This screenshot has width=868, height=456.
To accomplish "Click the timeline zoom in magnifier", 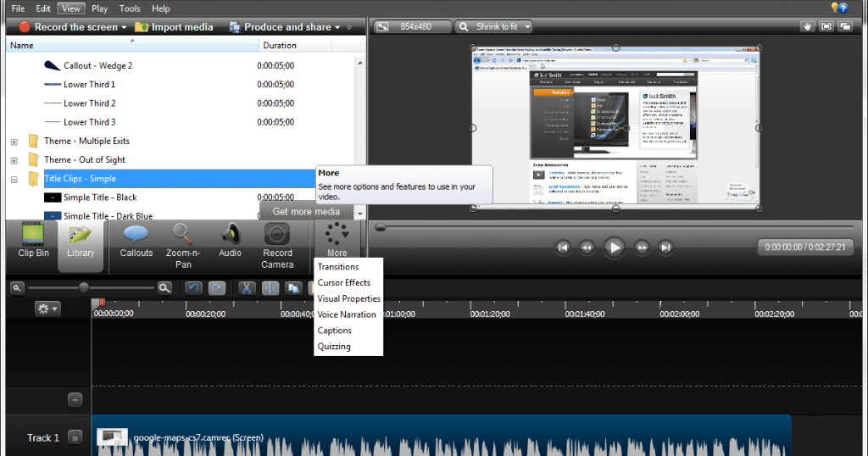I will click(x=164, y=288).
